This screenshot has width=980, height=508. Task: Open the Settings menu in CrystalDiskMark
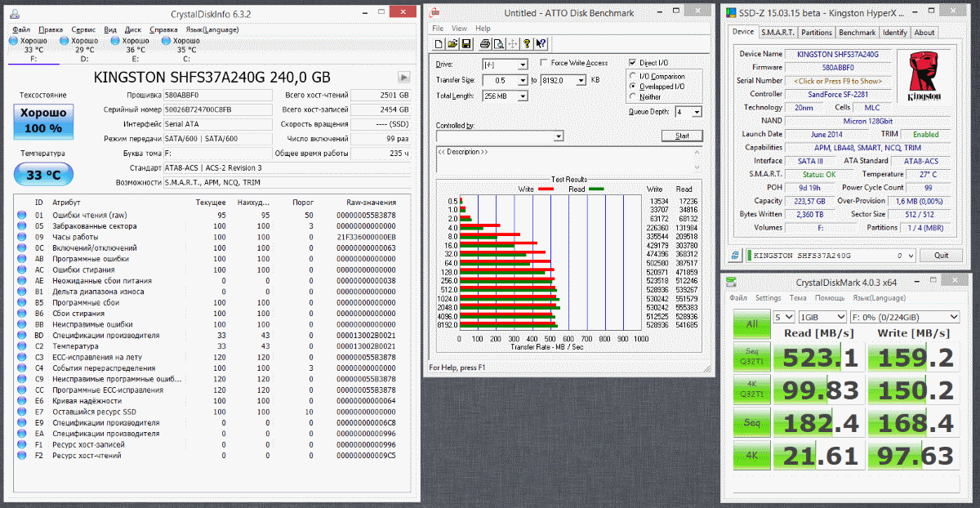pos(768,298)
